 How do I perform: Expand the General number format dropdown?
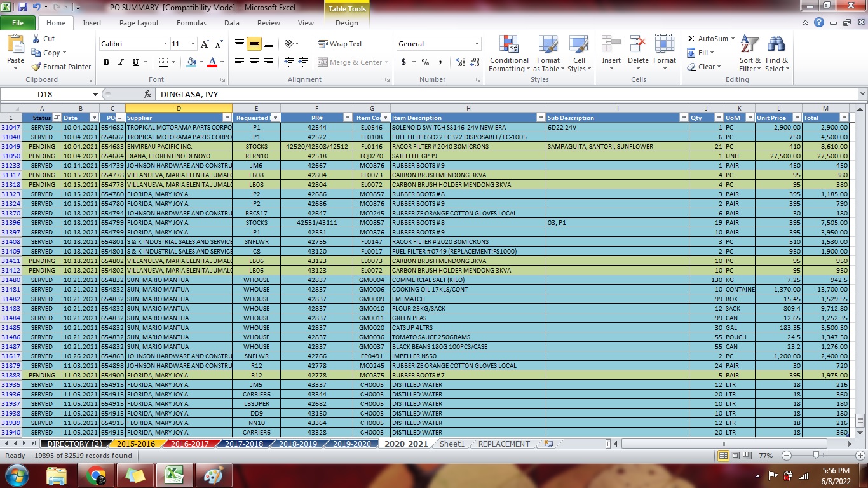[x=477, y=44]
